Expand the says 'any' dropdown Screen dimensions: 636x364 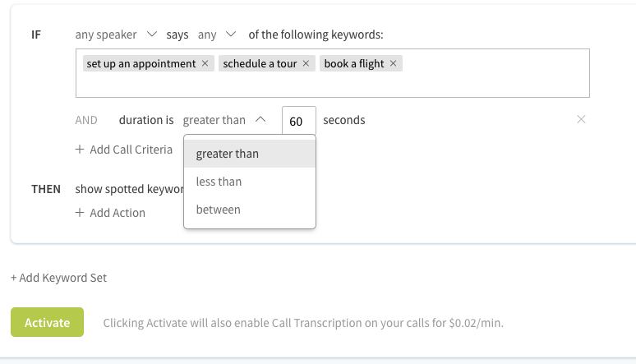(x=217, y=35)
